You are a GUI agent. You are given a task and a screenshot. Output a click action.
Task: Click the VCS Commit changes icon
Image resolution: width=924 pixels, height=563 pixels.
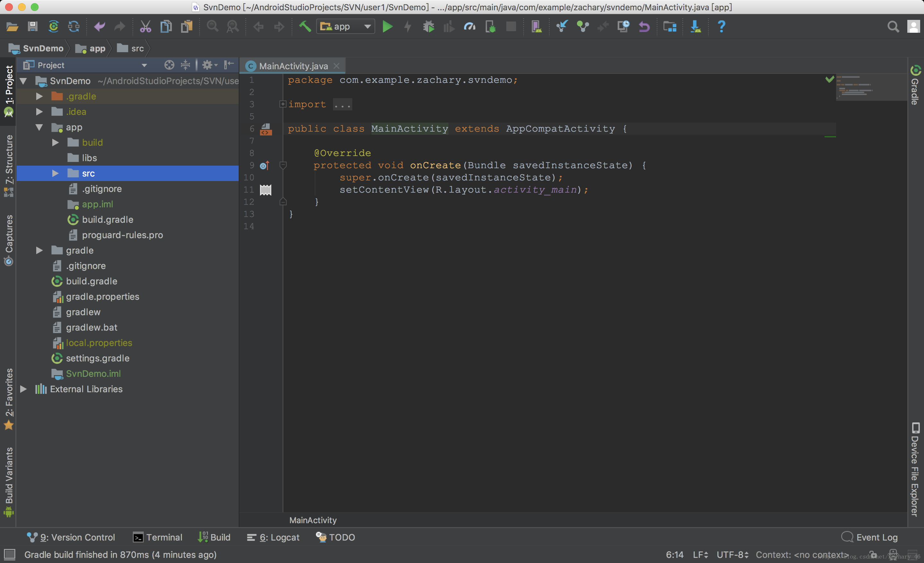click(x=583, y=27)
